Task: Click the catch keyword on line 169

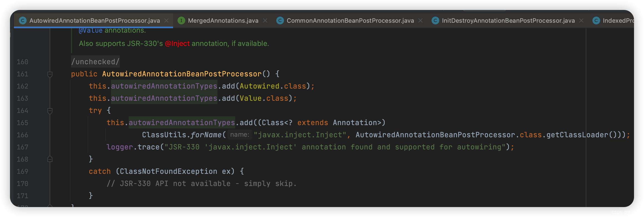Action: 100,172
